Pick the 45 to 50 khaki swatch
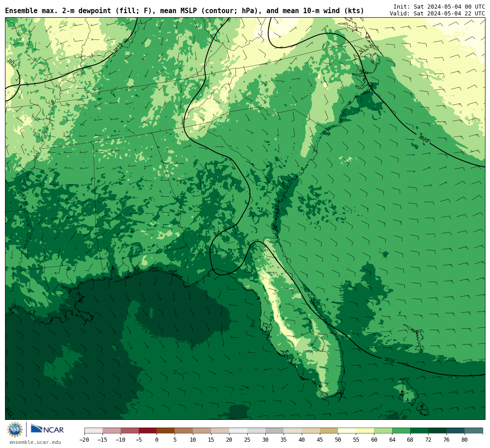The width and height of the screenshot is (490, 448). pyautogui.click(x=329, y=431)
